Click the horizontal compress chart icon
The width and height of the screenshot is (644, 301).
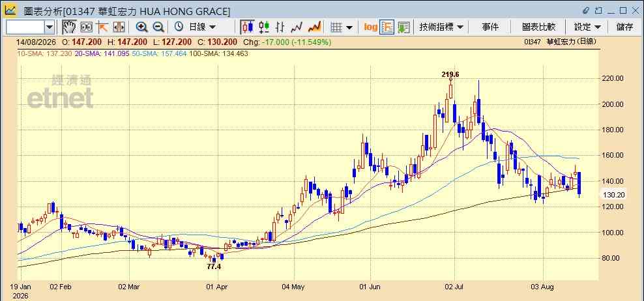point(119,27)
